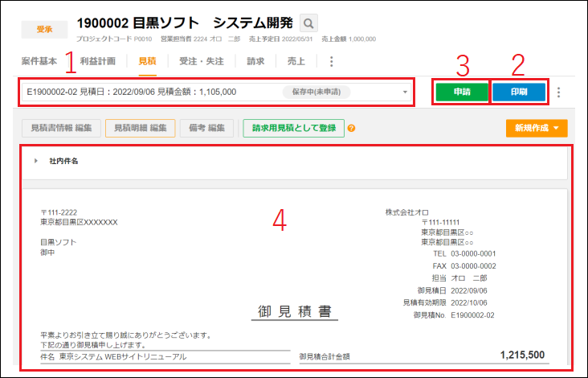The width and height of the screenshot is (588, 378).
Task: Open the estimate selector dropdown E1900002-02
Action: tap(405, 92)
